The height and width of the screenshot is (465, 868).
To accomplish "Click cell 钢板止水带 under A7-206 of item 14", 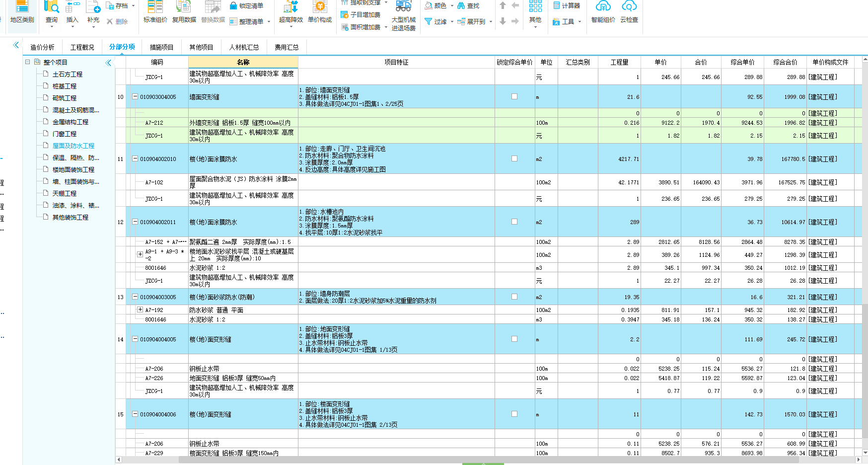I will point(243,369).
